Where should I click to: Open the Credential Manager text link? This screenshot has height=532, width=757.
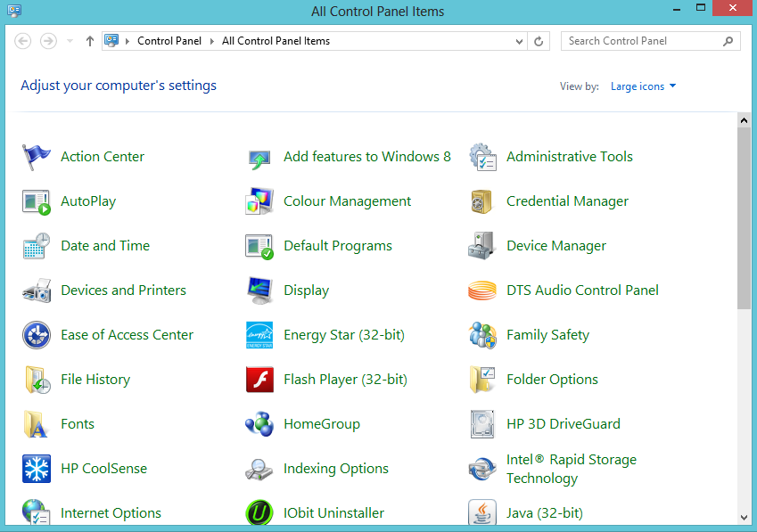(567, 201)
